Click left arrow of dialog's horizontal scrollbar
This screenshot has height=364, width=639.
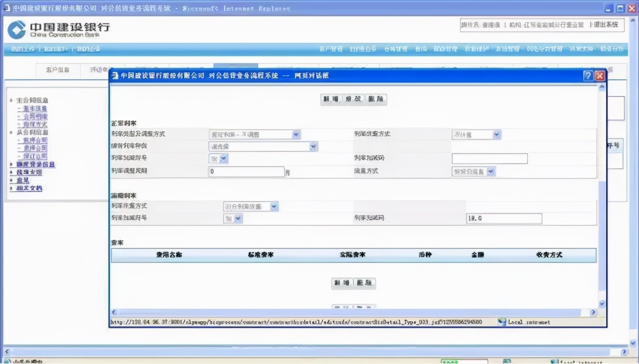pos(114,312)
